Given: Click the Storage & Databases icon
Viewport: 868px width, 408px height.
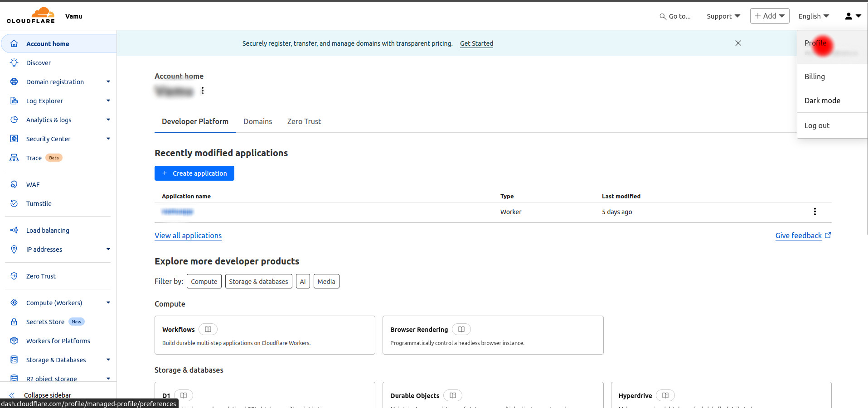Looking at the screenshot, I should pos(14,360).
